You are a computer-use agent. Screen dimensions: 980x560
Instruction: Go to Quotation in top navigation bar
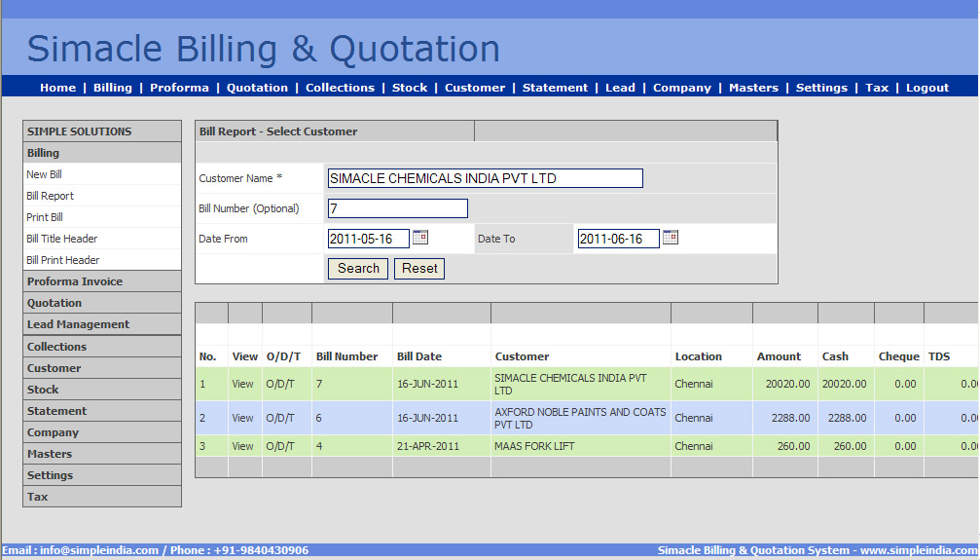click(x=257, y=88)
